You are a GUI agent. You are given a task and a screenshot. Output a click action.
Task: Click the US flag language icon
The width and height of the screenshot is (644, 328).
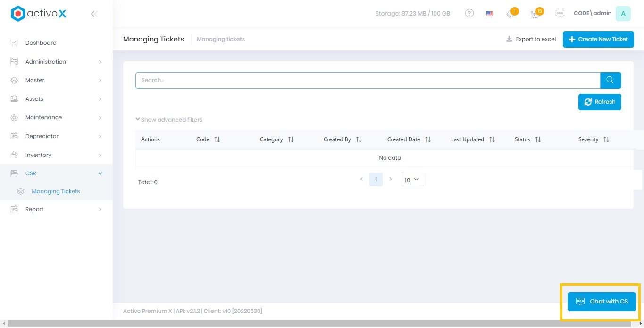tap(490, 14)
